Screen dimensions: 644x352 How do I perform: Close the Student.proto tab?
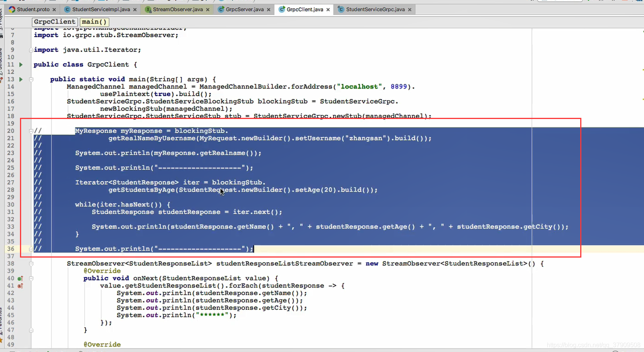click(54, 10)
